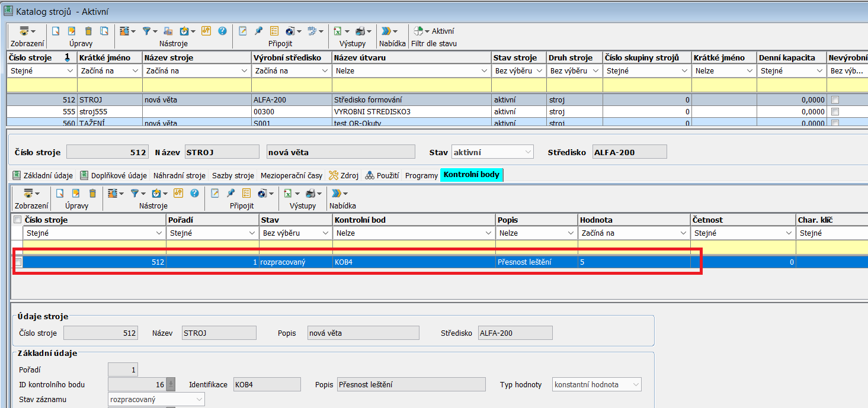Viewport: 868px width, 408px height.
Task: Click the printer icon in top toolbar
Action: (361, 31)
